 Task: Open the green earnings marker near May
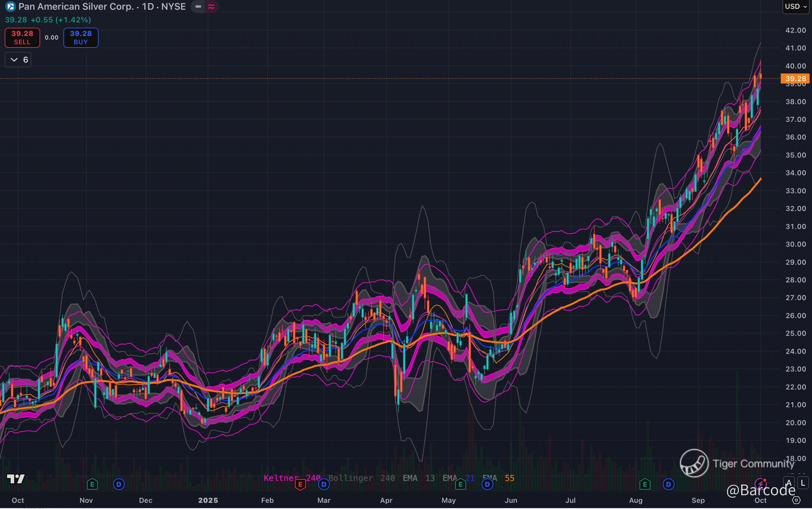460,485
